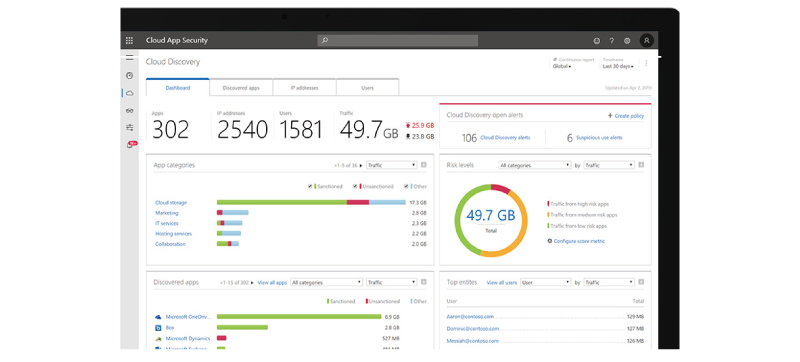Screen dimensions: 800x362
Task: Open the Marketing category link
Action: click(167, 213)
